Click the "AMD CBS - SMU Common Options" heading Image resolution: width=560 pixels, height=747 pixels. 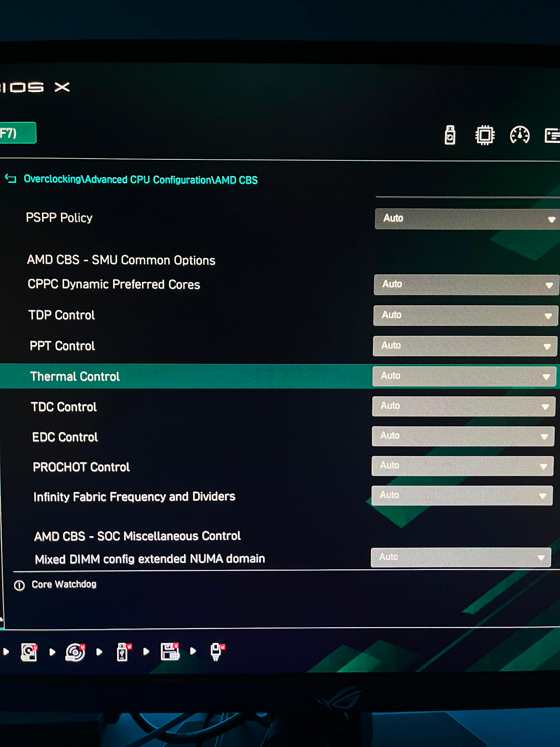(121, 260)
